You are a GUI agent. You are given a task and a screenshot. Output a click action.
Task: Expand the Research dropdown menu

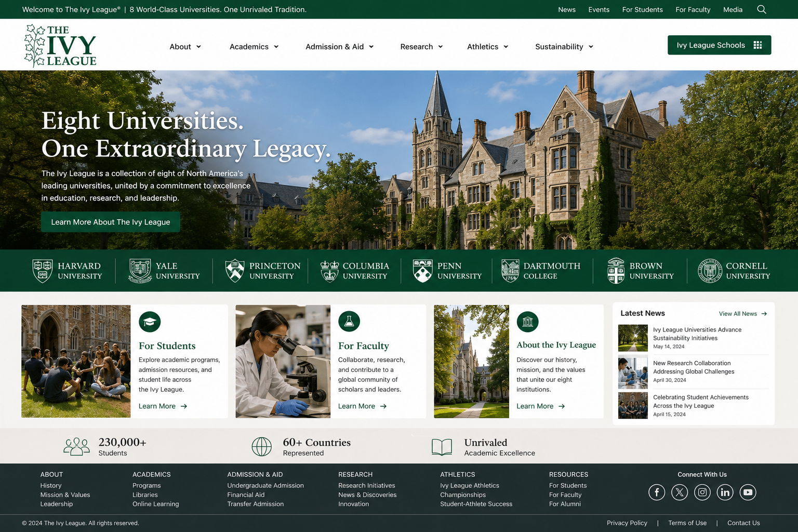click(x=422, y=47)
